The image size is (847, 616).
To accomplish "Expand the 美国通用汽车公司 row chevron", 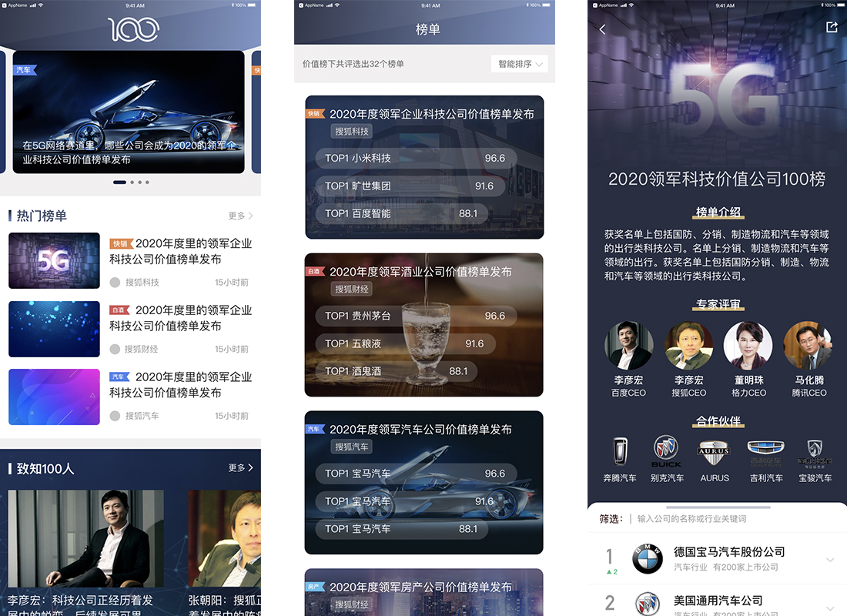I will tap(830, 608).
